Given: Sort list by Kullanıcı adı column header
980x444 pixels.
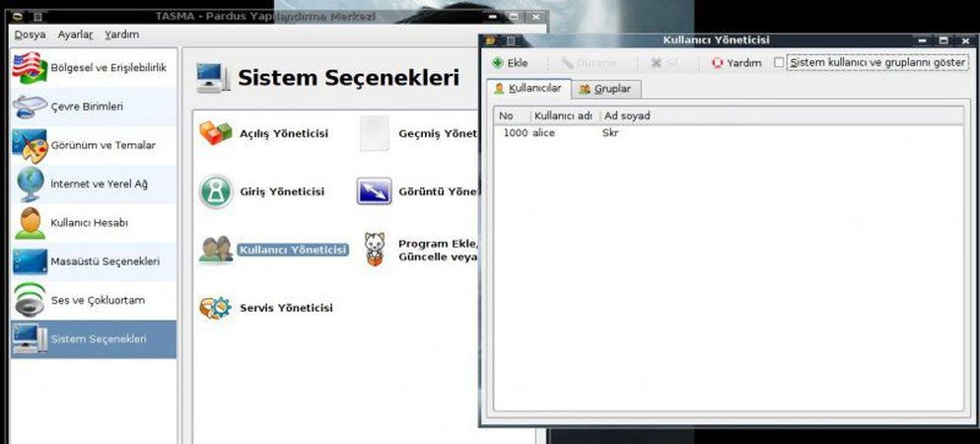Looking at the screenshot, I should [x=563, y=115].
